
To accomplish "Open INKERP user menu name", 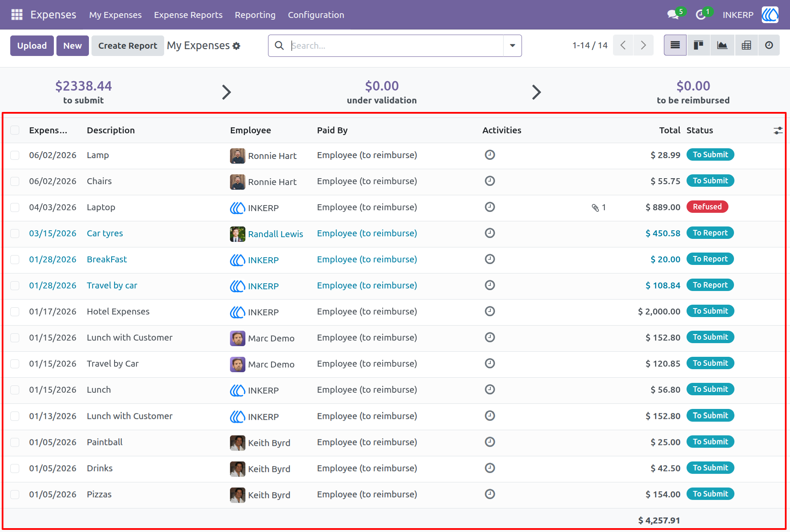I will [x=738, y=15].
